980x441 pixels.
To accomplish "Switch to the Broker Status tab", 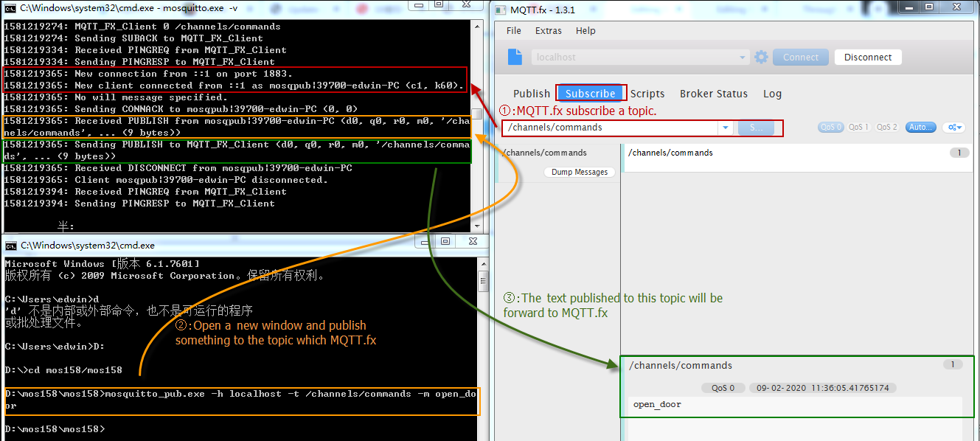I will [x=714, y=94].
